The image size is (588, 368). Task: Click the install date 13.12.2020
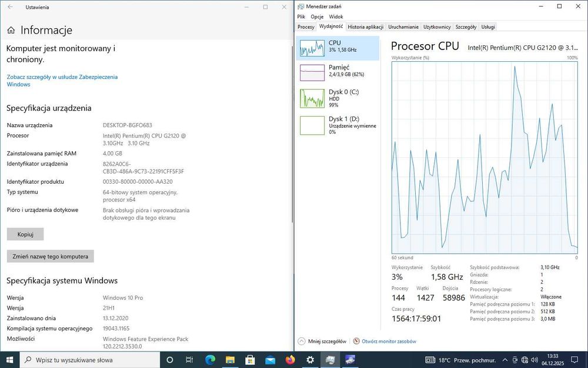pyautogui.click(x=116, y=318)
